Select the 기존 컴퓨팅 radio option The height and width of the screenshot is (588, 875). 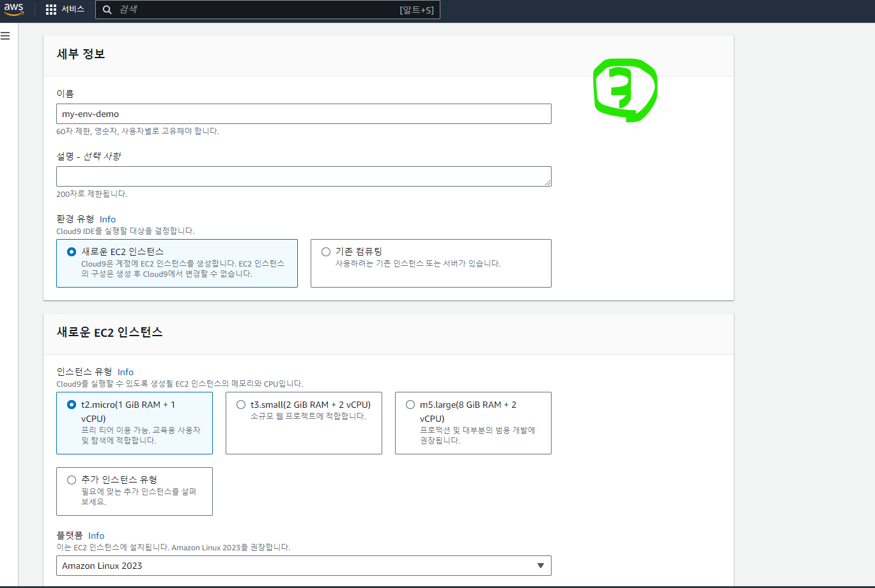(x=326, y=252)
